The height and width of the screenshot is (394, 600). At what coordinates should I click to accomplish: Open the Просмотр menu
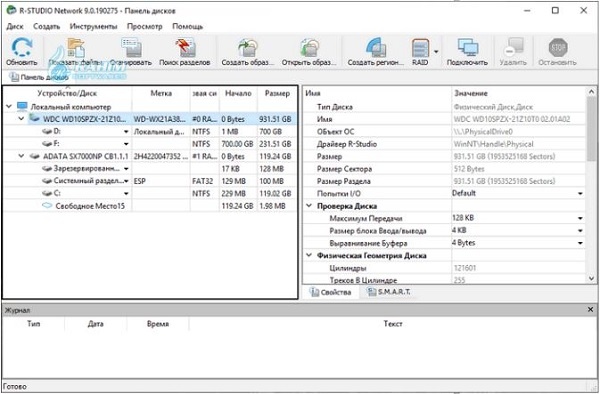point(145,26)
